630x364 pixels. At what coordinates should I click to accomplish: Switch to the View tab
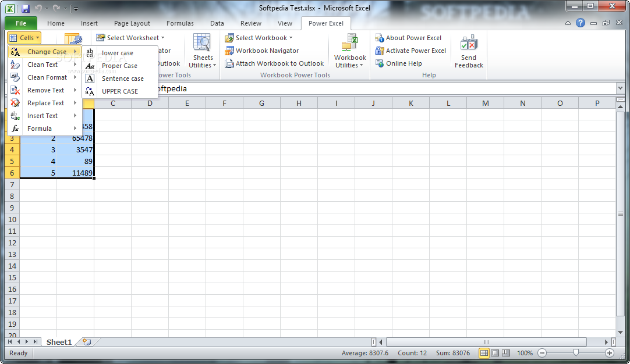pyautogui.click(x=285, y=23)
